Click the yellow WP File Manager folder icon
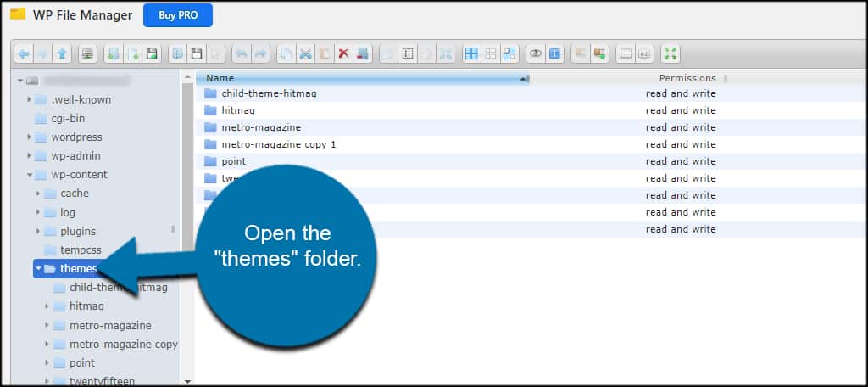This screenshot has height=387, width=868. click(x=18, y=14)
